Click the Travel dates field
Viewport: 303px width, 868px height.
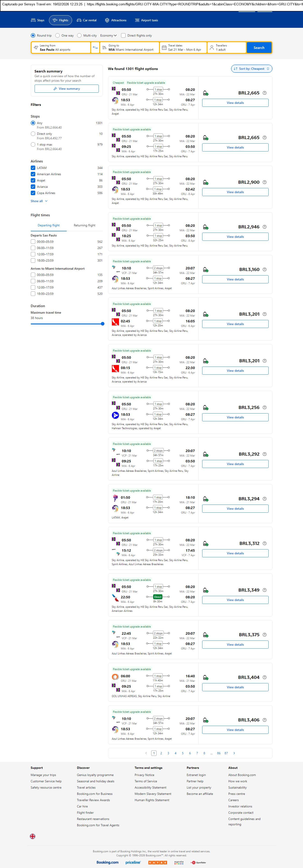tap(183, 48)
